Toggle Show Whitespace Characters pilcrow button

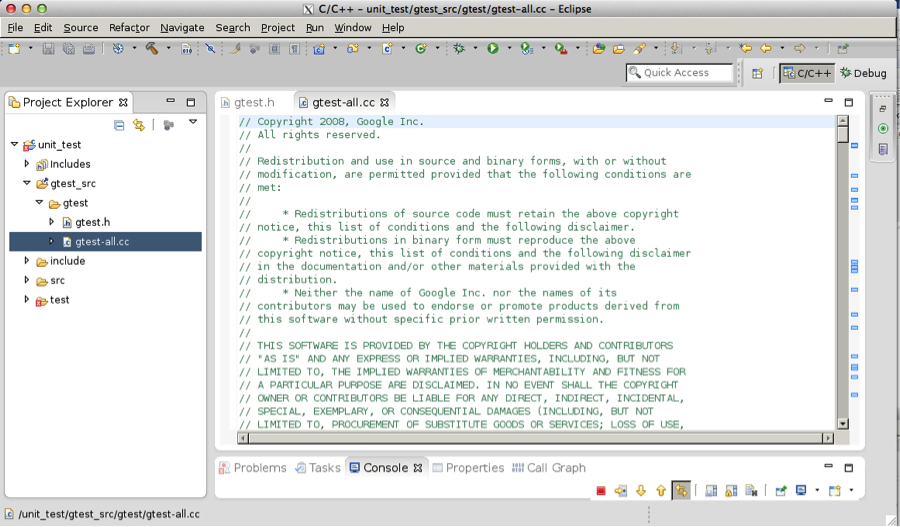click(294, 49)
